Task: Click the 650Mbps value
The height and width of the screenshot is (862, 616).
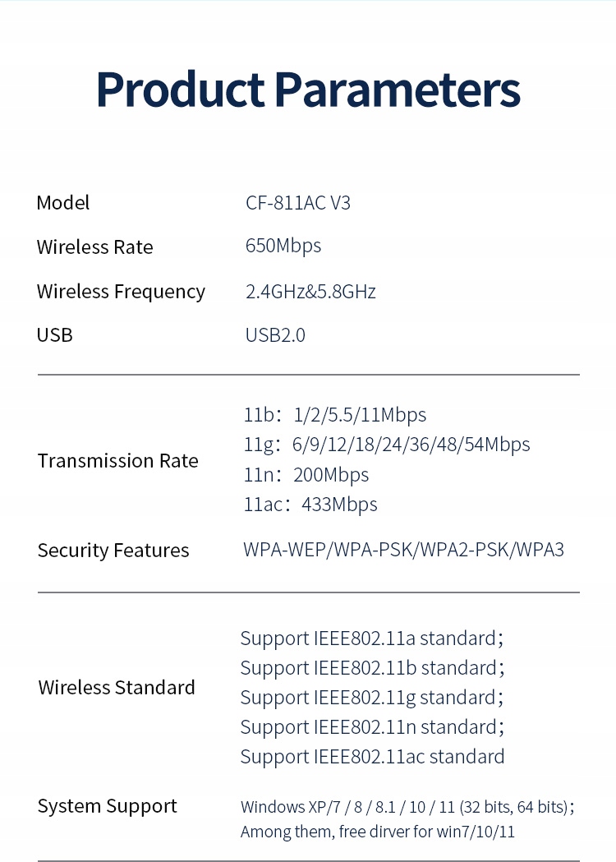Action: click(x=283, y=246)
